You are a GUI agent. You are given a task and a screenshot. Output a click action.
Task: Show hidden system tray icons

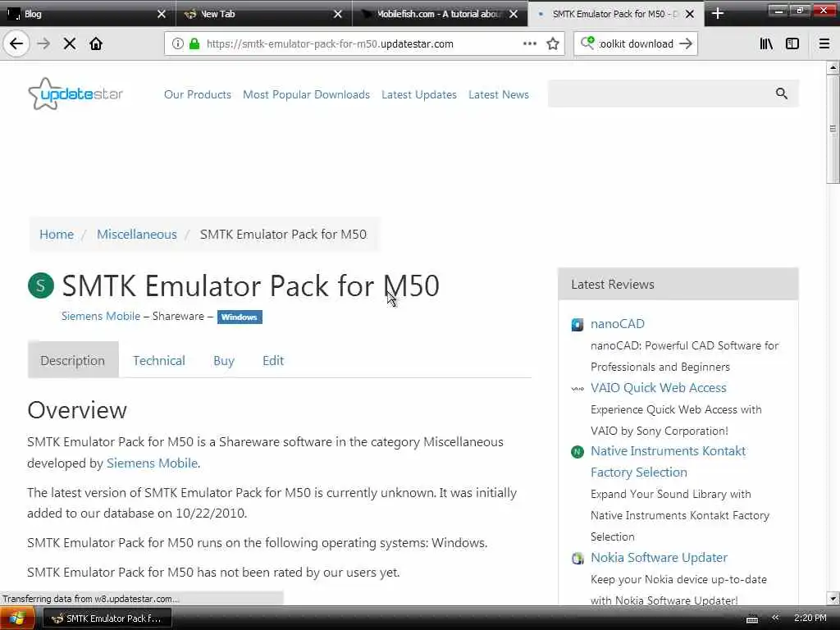point(775,618)
